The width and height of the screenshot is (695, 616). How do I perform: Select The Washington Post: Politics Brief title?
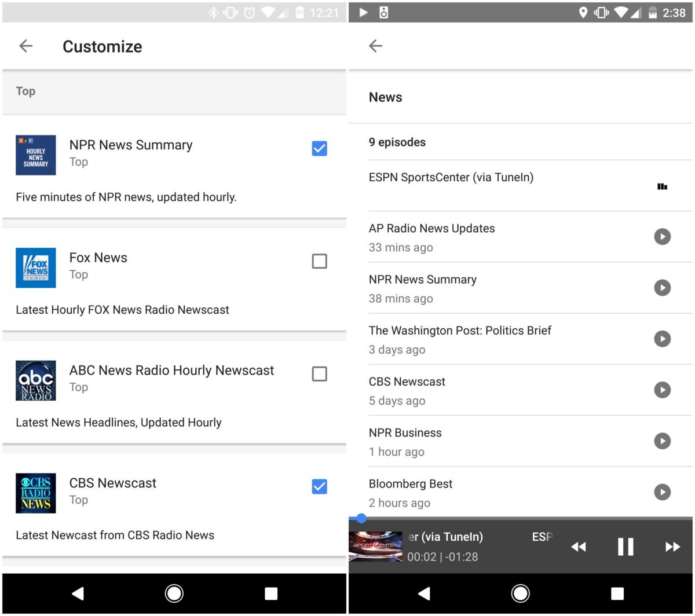tap(460, 331)
